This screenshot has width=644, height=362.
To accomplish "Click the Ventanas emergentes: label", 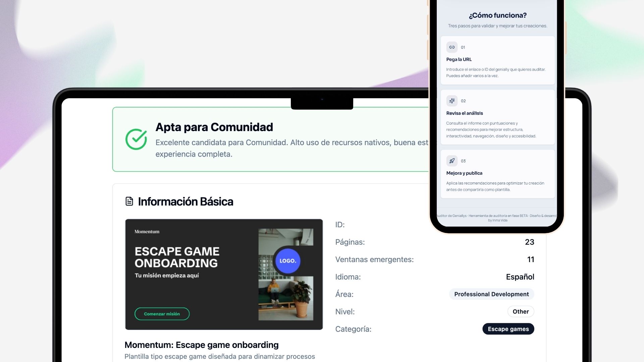I will click(374, 259).
